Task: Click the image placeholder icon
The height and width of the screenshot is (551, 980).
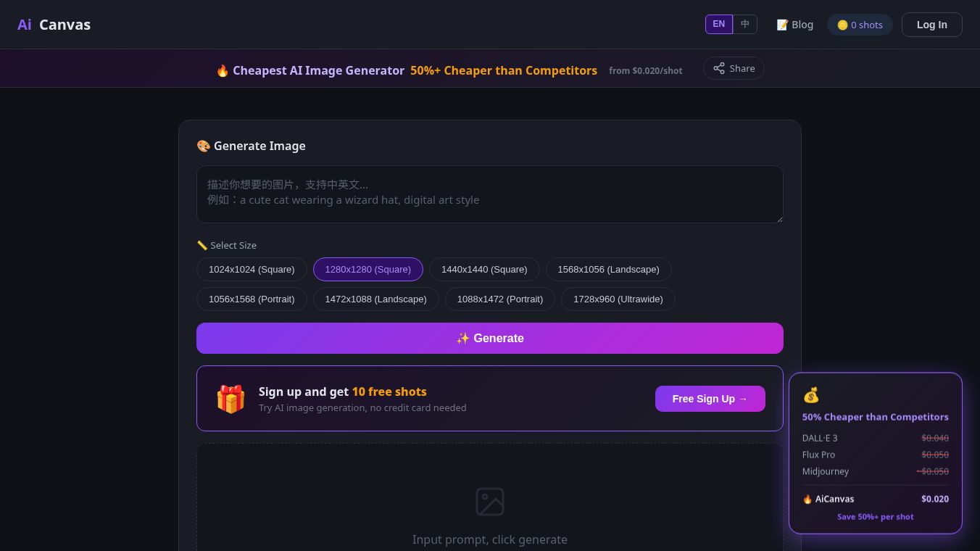Action: pyautogui.click(x=490, y=502)
